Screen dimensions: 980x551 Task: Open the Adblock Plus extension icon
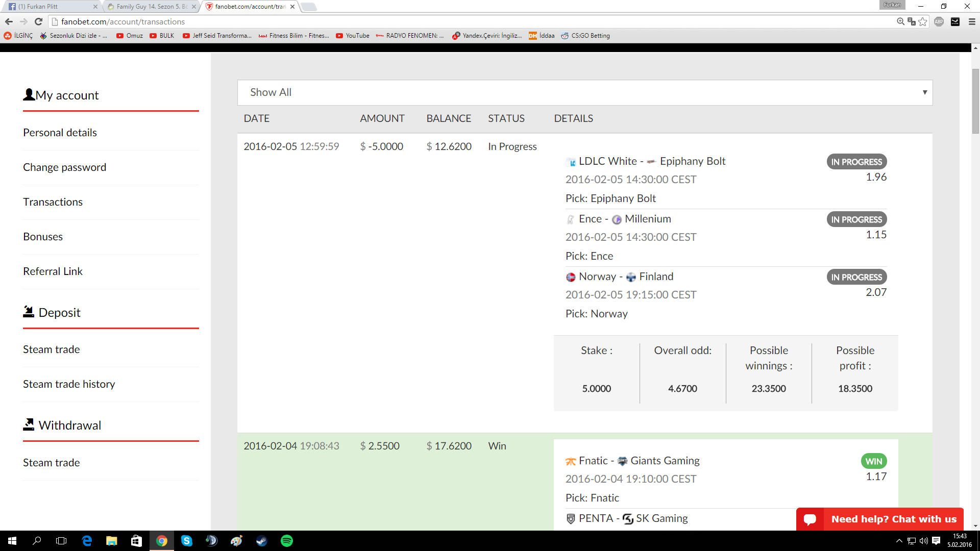pos(939,21)
